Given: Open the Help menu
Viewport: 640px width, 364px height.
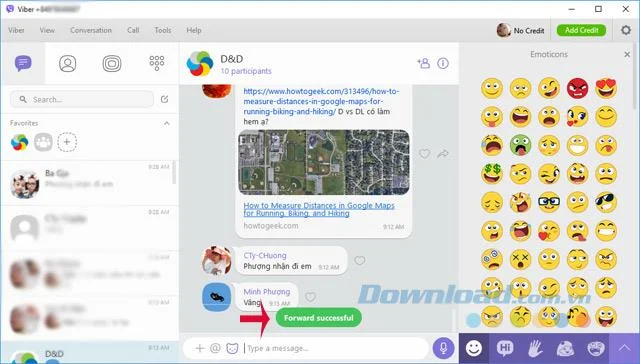Looking at the screenshot, I should pyautogui.click(x=194, y=30).
